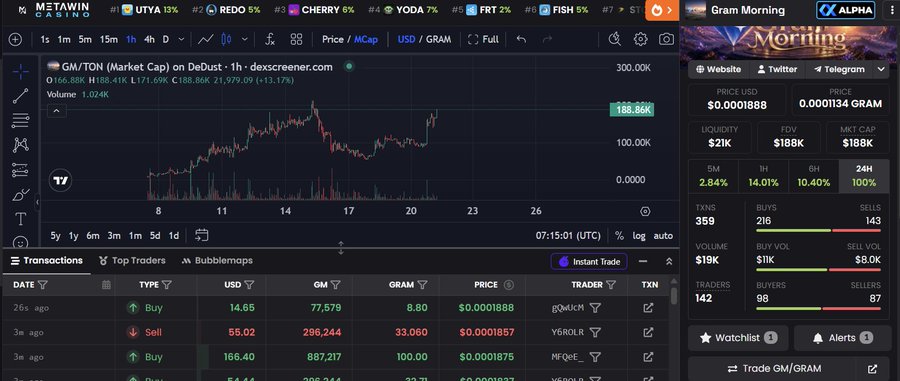This screenshot has width=900, height=381.
Task: Select the trend line drawing tool
Action: click(21, 96)
